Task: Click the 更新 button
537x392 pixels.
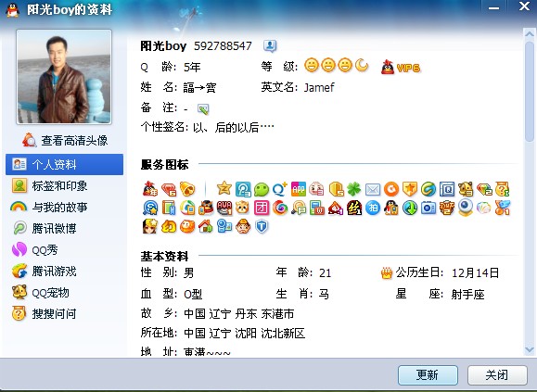Action: pos(428,375)
